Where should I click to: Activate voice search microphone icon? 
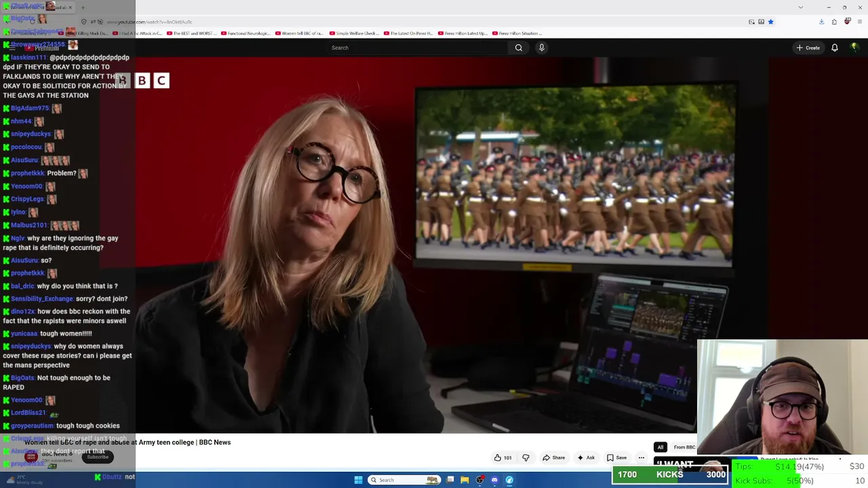click(541, 47)
